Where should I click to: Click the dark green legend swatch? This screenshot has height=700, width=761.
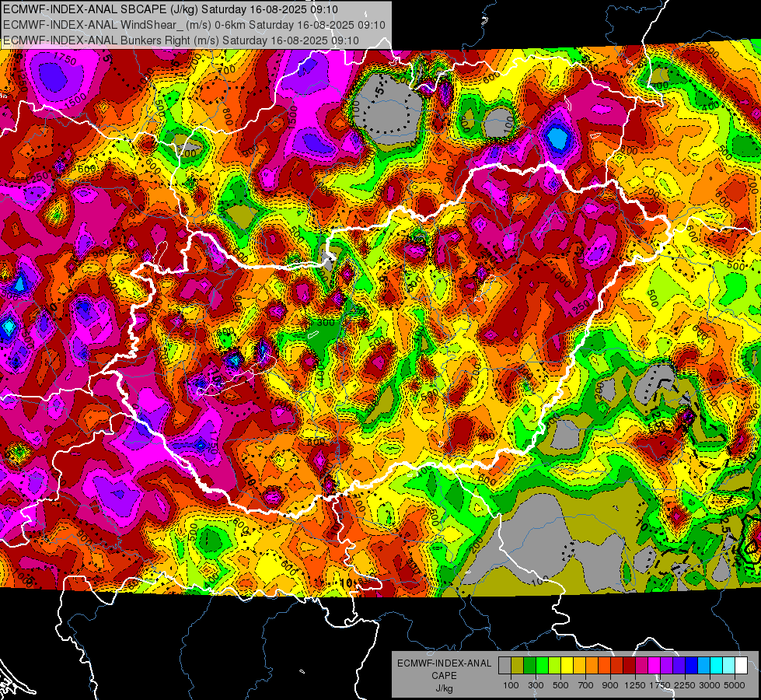[529, 665]
